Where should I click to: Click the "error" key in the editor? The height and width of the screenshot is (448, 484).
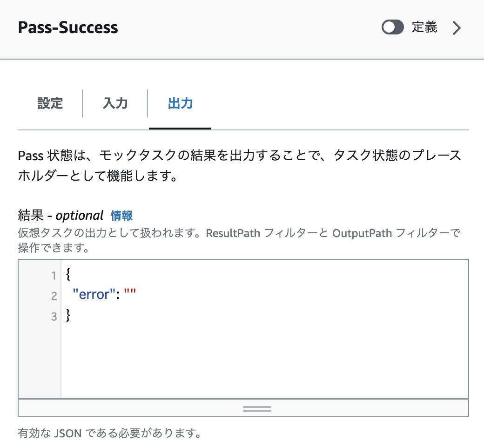(94, 294)
